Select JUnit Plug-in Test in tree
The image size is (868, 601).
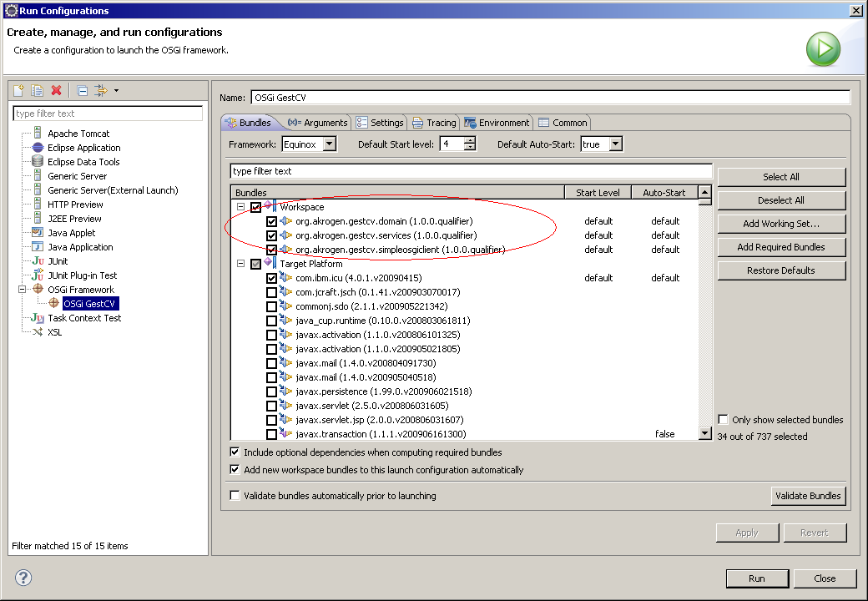point(82,275)
